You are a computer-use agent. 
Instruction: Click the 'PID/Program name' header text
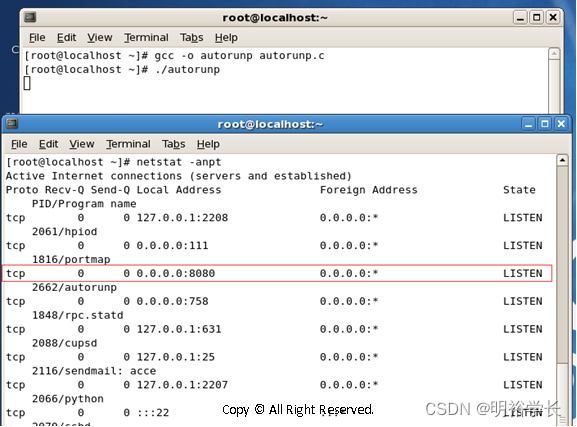point(84,204)
